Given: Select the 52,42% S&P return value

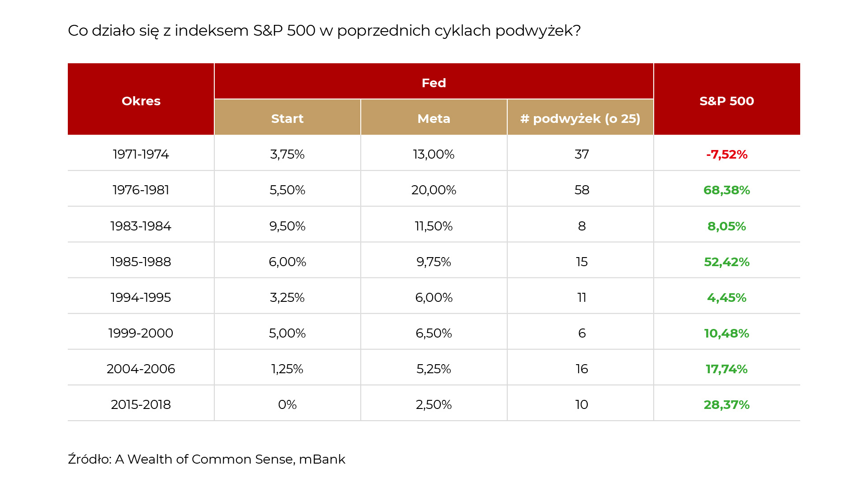Looking at the screenshot, I should [x=726, y=262].
